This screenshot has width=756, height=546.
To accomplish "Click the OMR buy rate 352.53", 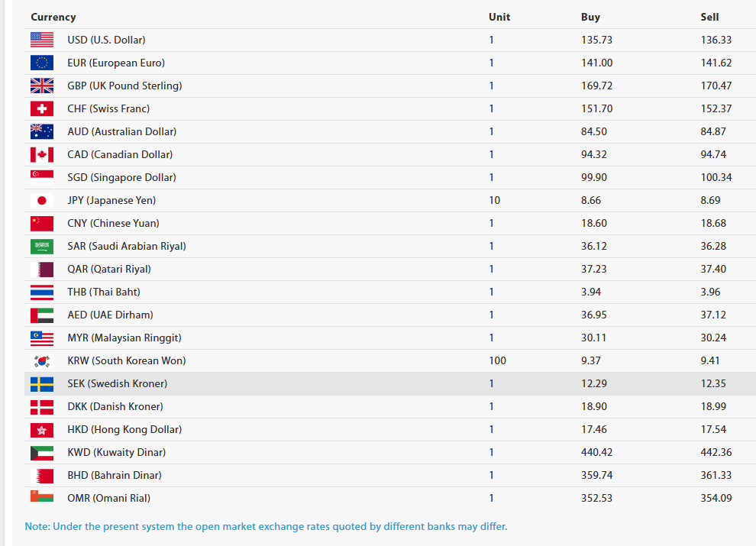I will [x=596, y=498].
